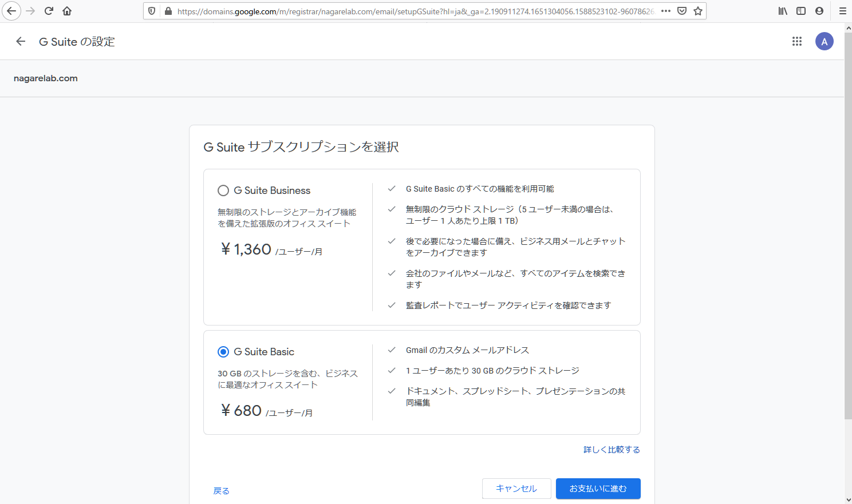Open the browser home page icon

[67, 11]
